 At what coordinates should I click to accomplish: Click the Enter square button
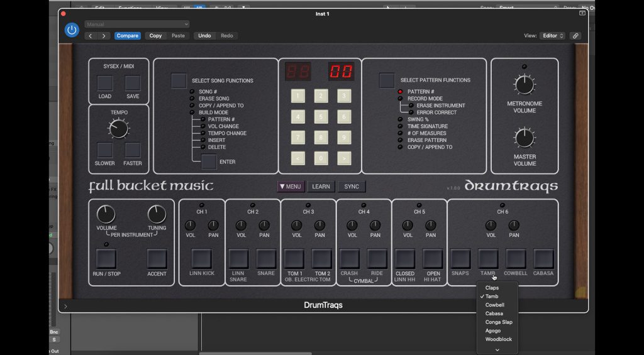[x=209, y=161]
